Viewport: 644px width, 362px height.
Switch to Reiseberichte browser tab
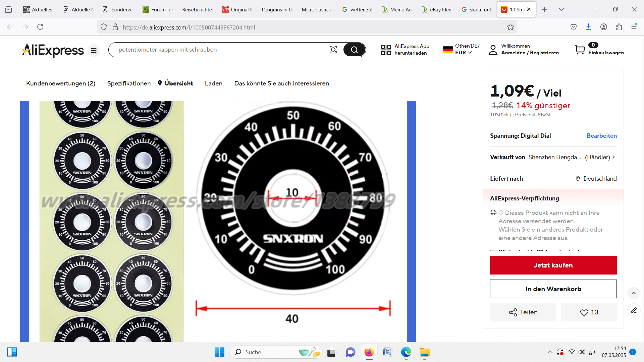197,9
